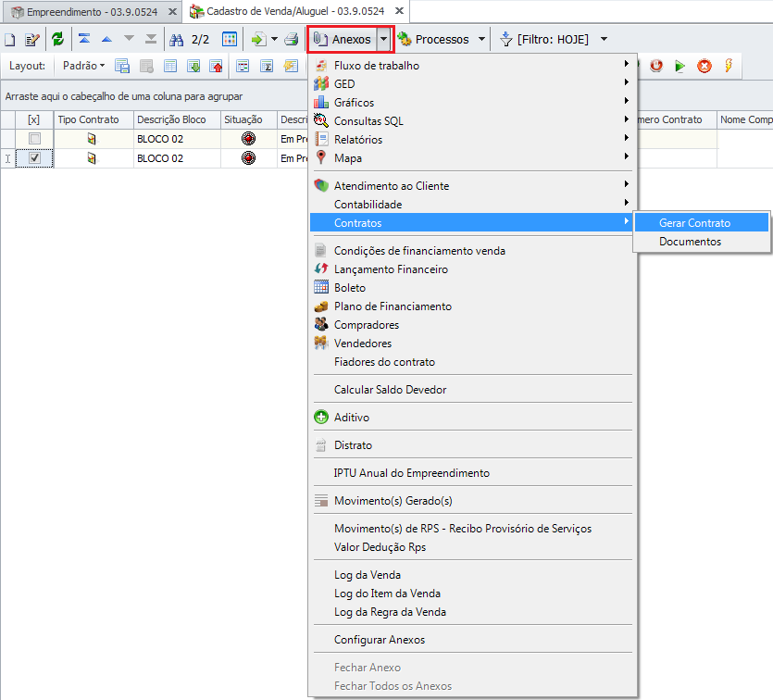Viewport: 773px width, 700px height.
Task: Expand the Gráficos submenu
Action: [626, 101]
